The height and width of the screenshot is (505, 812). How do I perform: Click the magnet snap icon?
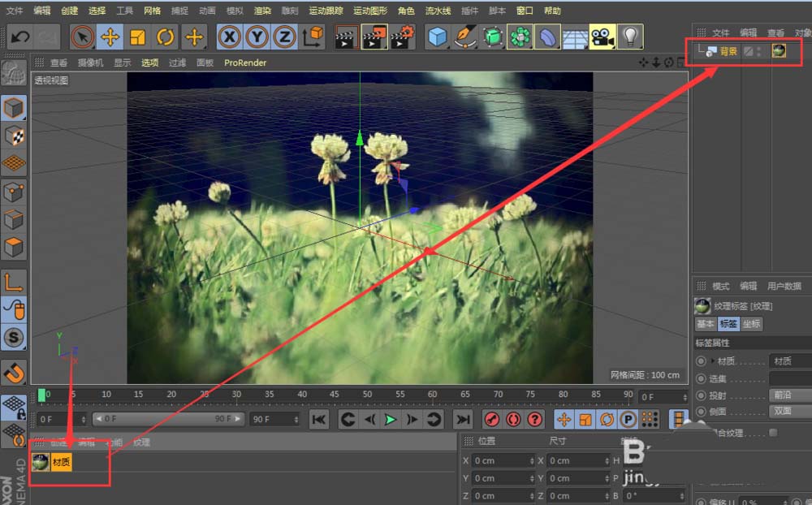coord(14,373)
